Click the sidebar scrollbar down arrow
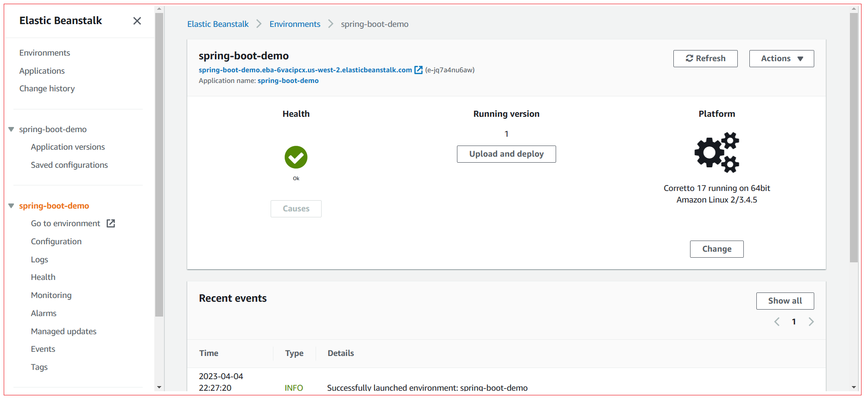 pos(159,387)
